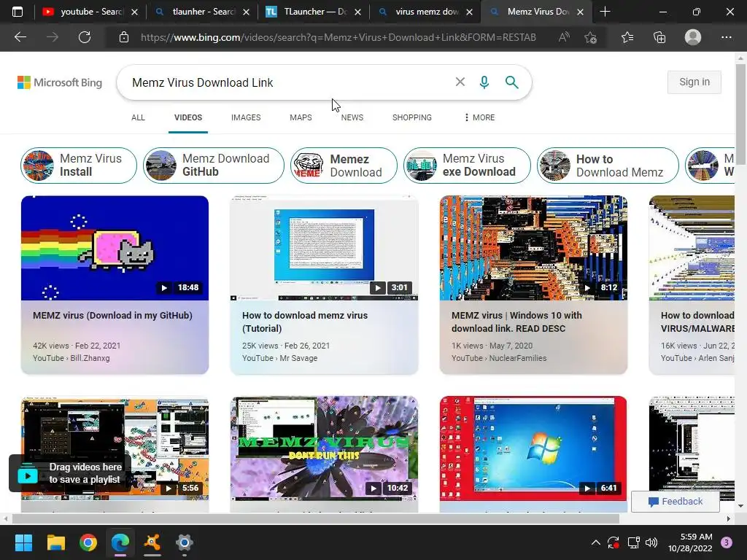Select the MAPS search category
The width and height of the screenshot is (747, 560).
[301, 117]
